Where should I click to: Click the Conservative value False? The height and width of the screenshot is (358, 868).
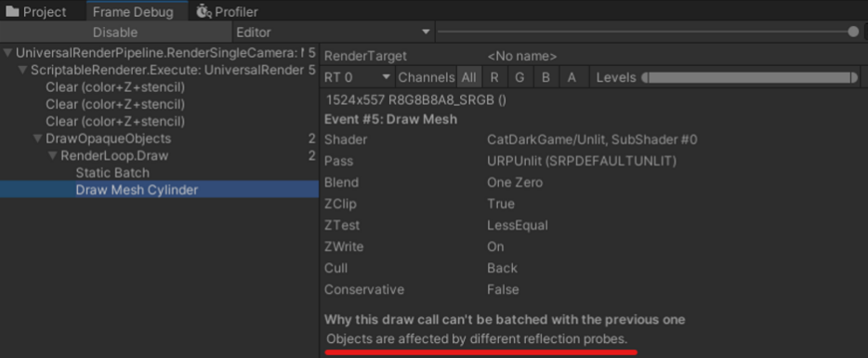pos(503,289)
